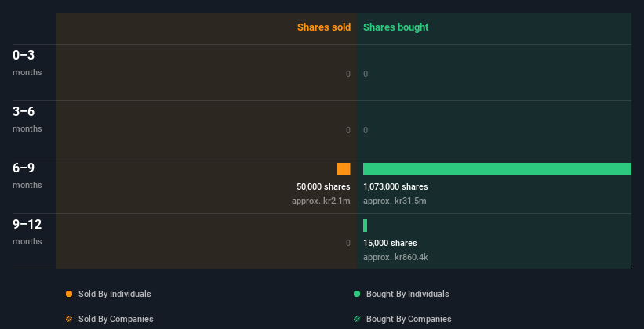Toggle the Bought By Individuals legend label
The width and height of the screenshot is (644, 329).
[x=407, y=294]
